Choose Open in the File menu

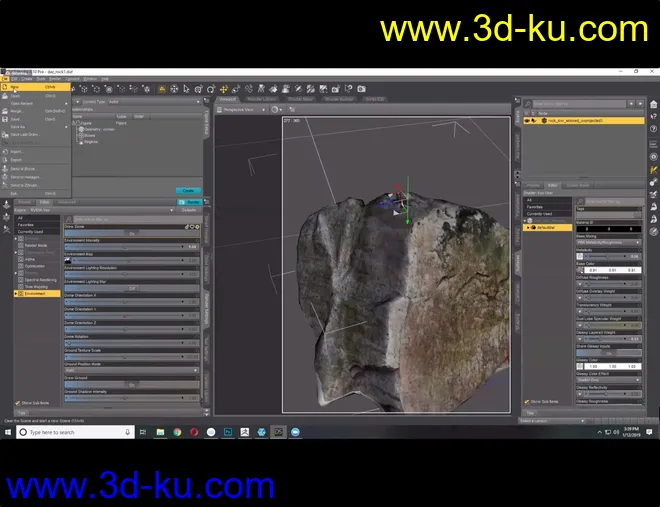coord(35,96)
